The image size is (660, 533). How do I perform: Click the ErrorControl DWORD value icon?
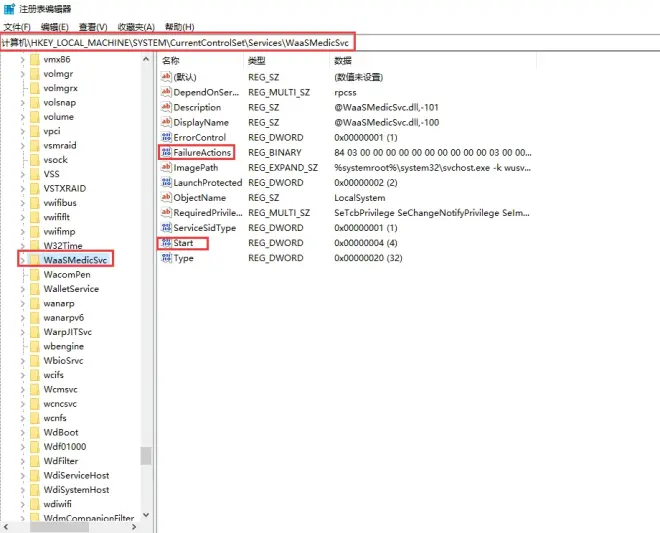point(166,137)
